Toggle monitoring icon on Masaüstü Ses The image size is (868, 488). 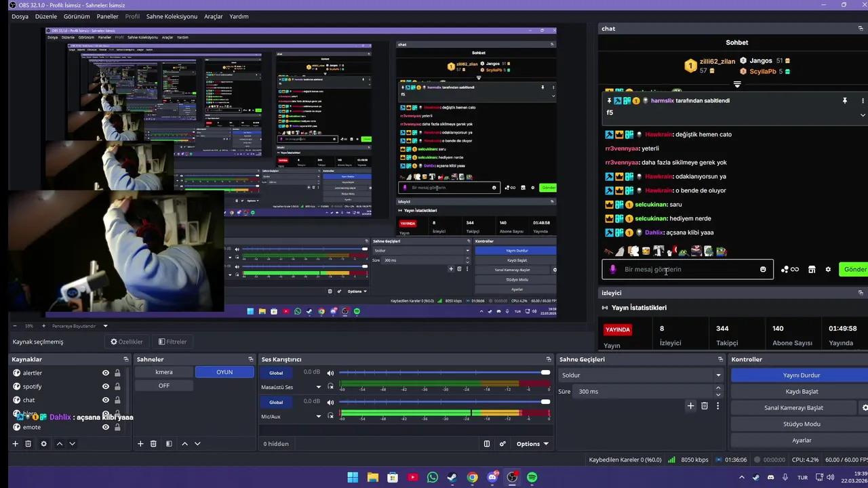click(331, 387)
